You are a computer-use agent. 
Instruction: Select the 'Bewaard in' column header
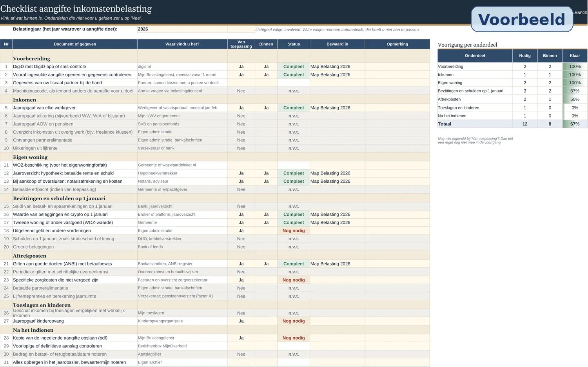338,44
